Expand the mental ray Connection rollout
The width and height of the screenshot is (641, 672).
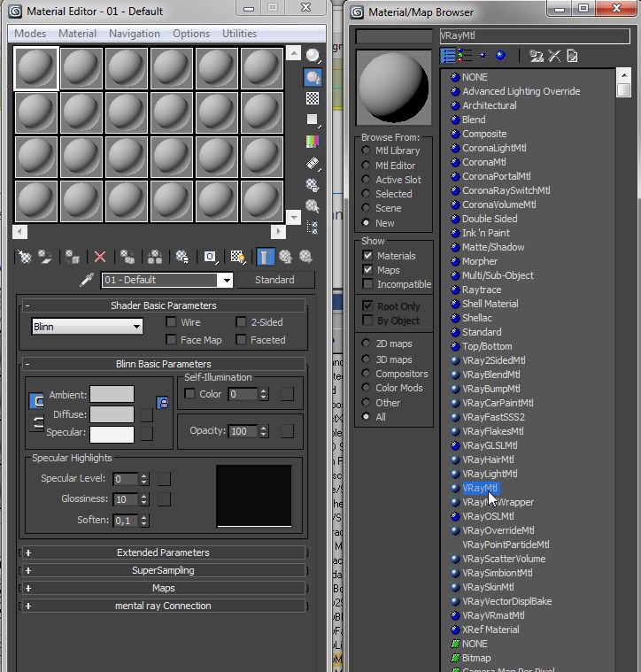click(x=163, y=606)
